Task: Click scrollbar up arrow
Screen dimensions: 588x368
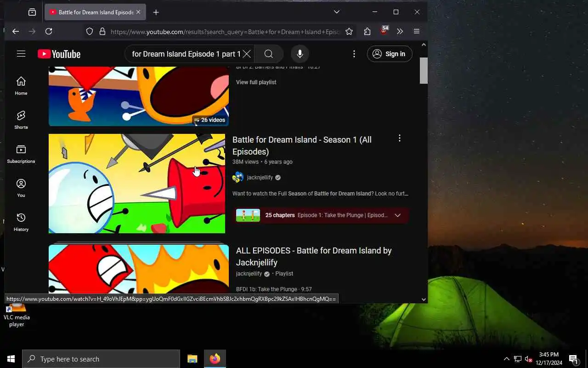Action: 424,45
